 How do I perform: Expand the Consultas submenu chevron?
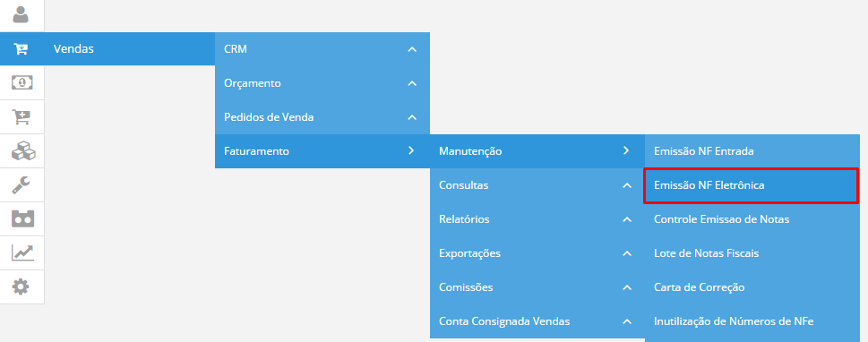[x=627, y=186]
